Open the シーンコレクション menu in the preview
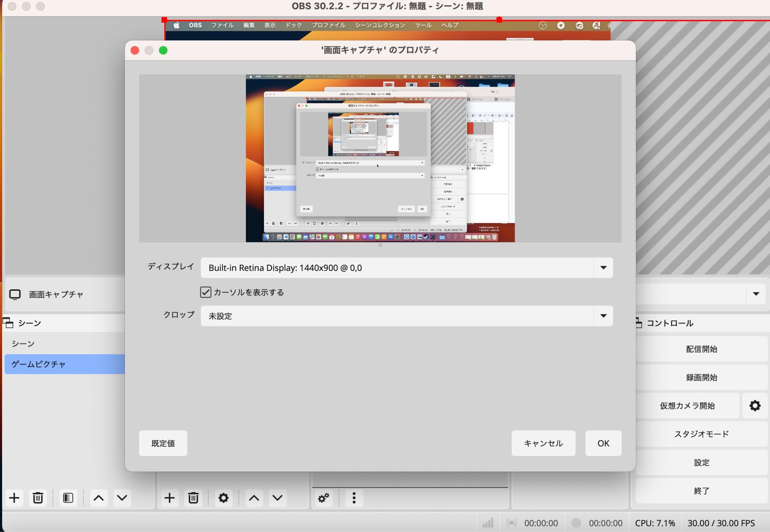770x532 pixels. (x=380, y=25)
